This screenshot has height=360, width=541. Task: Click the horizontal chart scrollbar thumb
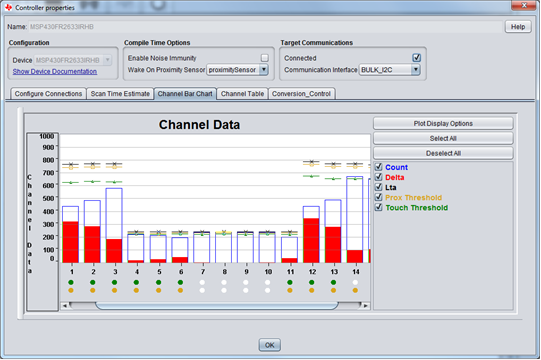click(x=216, y=305)
